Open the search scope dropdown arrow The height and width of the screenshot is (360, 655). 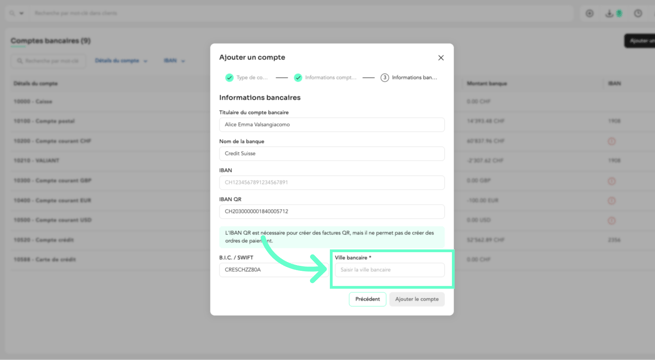pos(21,13)
